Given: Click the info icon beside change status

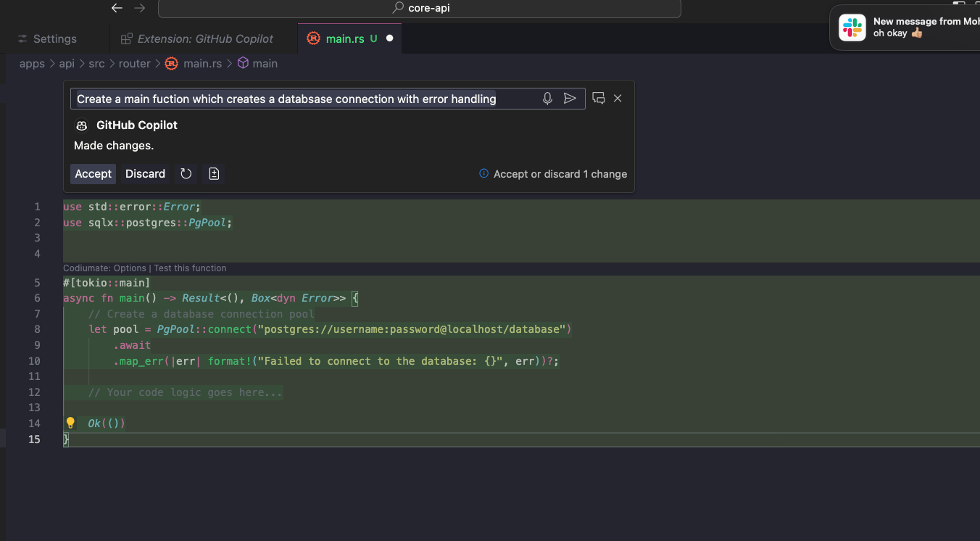Looking at the screenshot, I should [x=484, y=174].
